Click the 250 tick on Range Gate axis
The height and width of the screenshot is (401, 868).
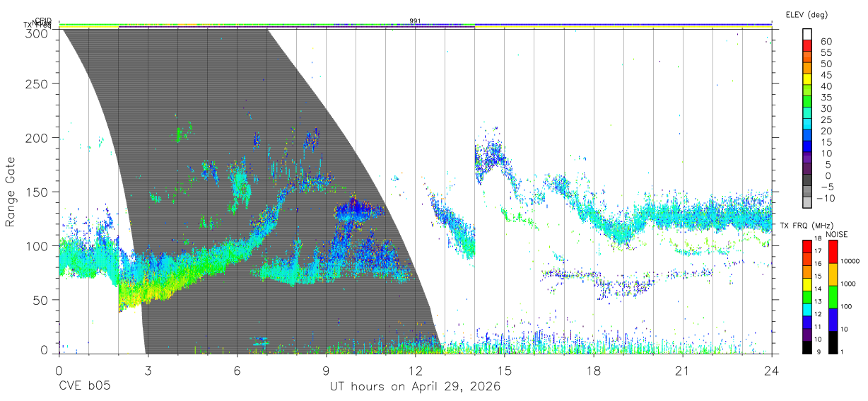click(x=38, y=84)
